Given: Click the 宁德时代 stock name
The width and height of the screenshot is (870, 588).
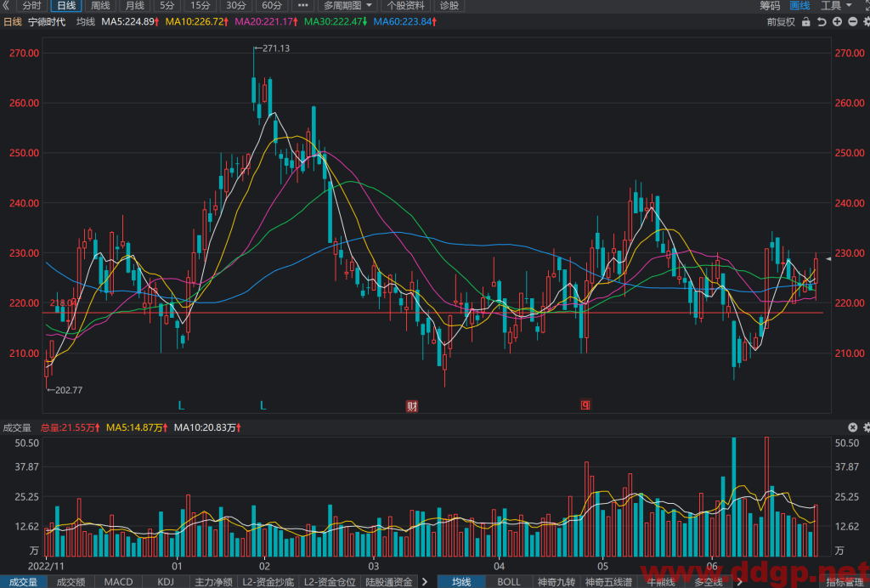Looking at the screenshot, I should point(47,21).
